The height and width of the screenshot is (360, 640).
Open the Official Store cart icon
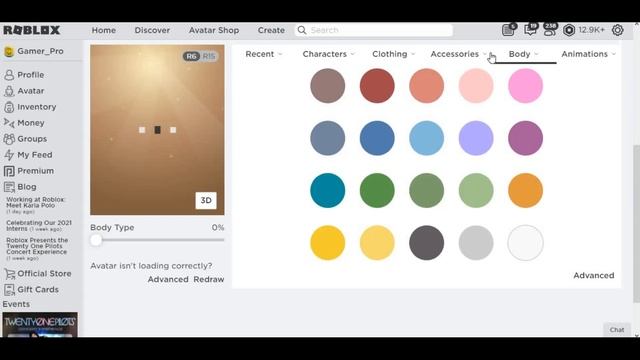point(9,273)
